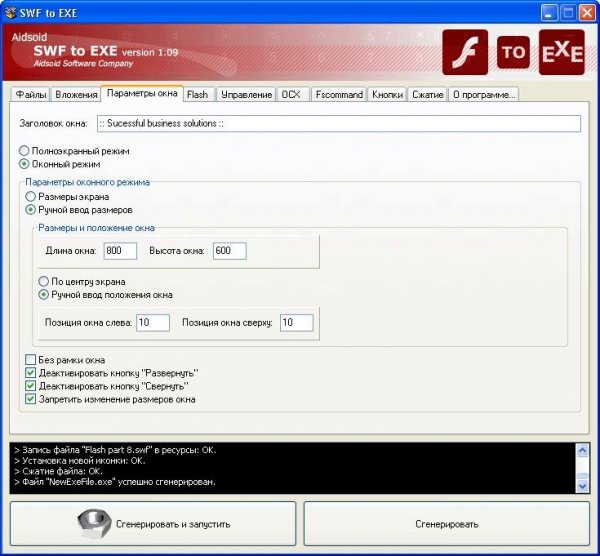This screenshot has height=556, width=600.
Task: Click the Высота окна field
Action: (x=230, y=251)
